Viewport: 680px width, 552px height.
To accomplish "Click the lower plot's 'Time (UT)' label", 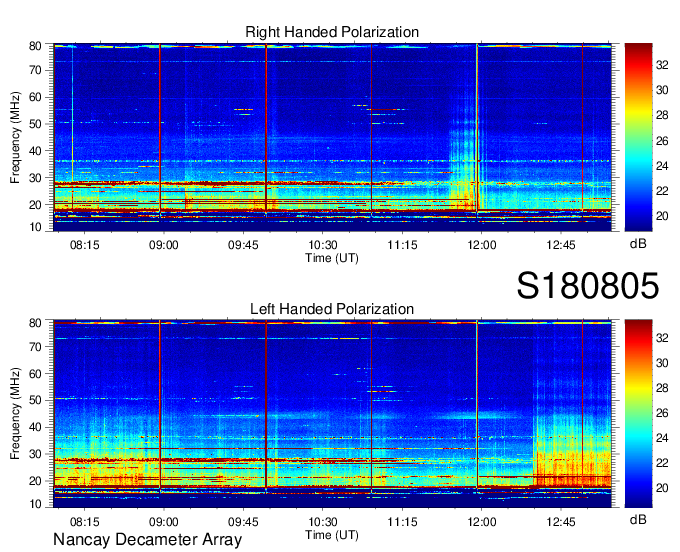I will tap(332, 535).
